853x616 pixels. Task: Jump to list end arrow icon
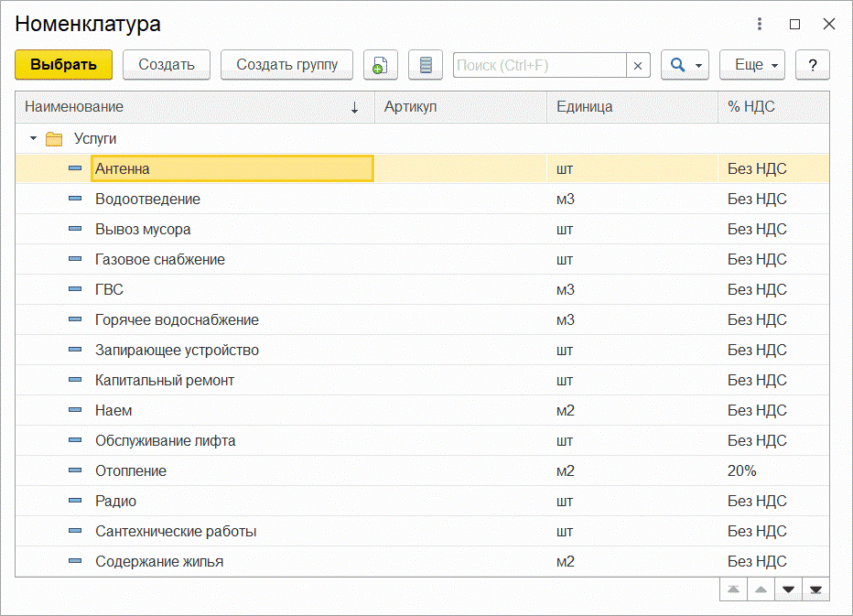(x=815, y=589)
